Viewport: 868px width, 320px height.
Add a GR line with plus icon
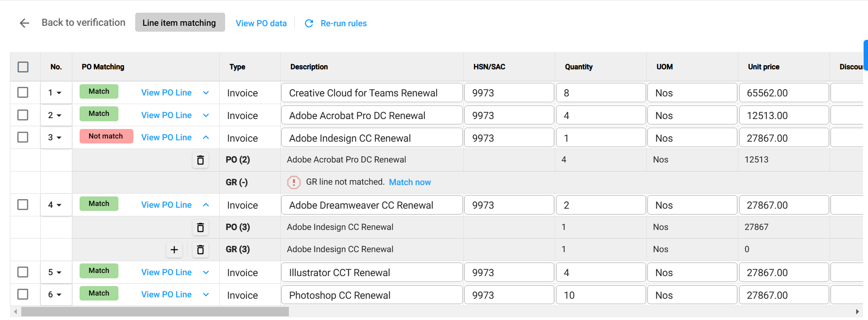(174, 249)
